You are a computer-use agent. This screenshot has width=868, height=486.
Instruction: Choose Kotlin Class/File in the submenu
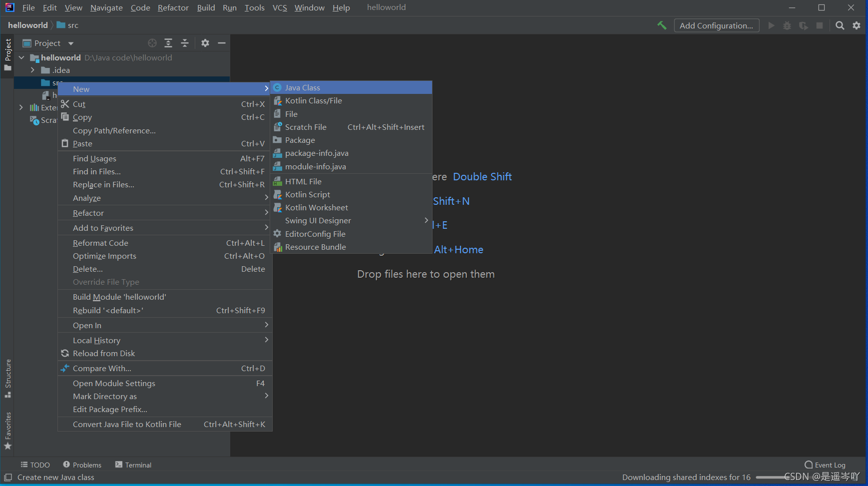pos(313,100)
